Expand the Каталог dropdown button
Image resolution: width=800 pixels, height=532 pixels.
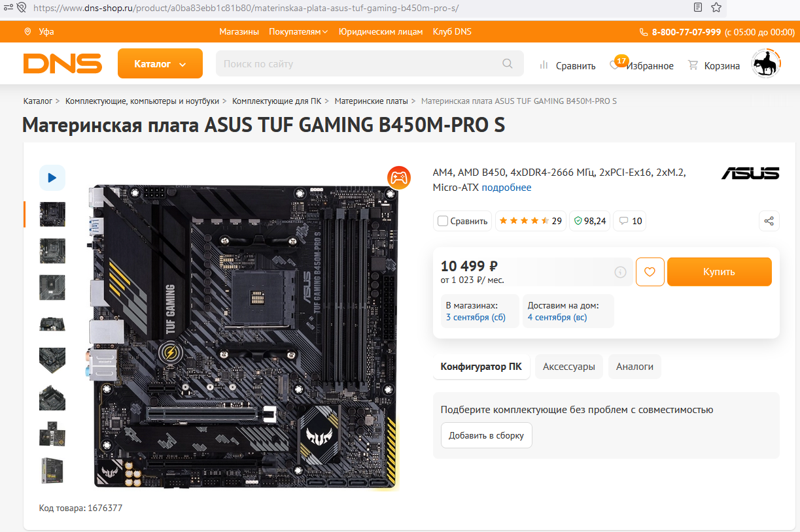pos(160,64)
